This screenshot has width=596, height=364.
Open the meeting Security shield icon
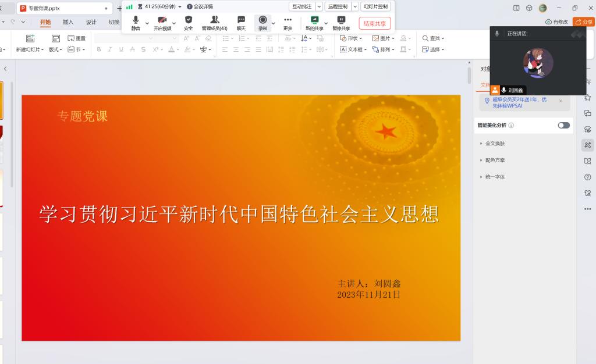pos(188,22)
